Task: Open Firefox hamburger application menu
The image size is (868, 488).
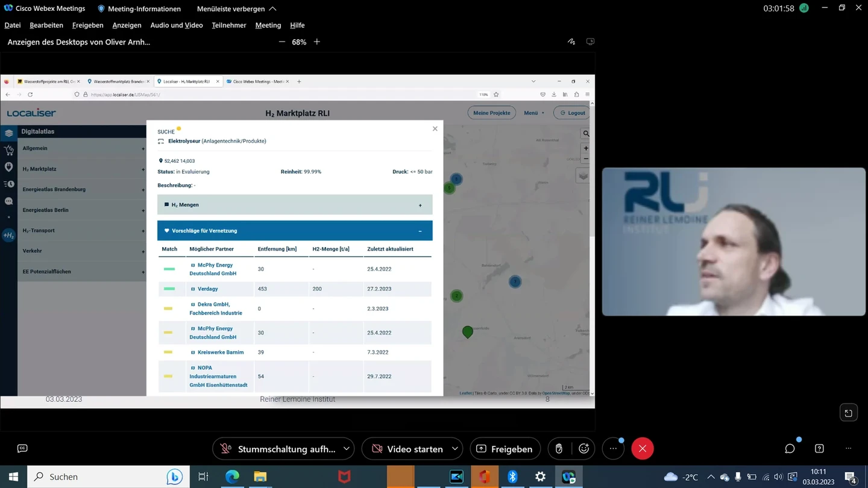Action: pyautogui.click(x=587, y=95)
